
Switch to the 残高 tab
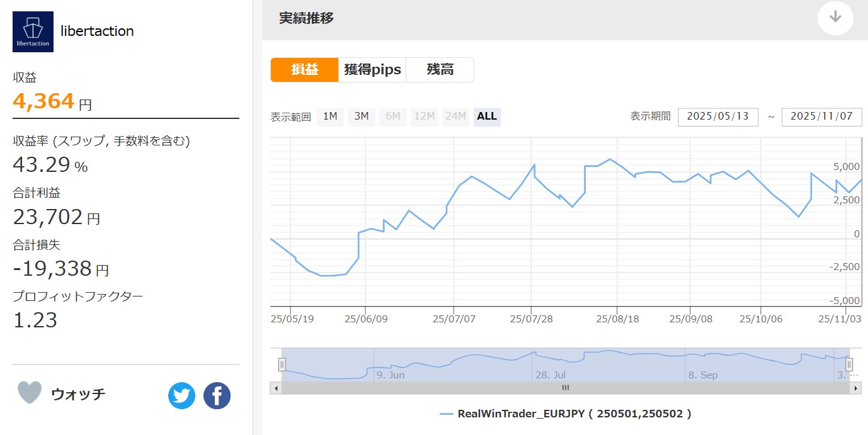click(x=440, y=70)
